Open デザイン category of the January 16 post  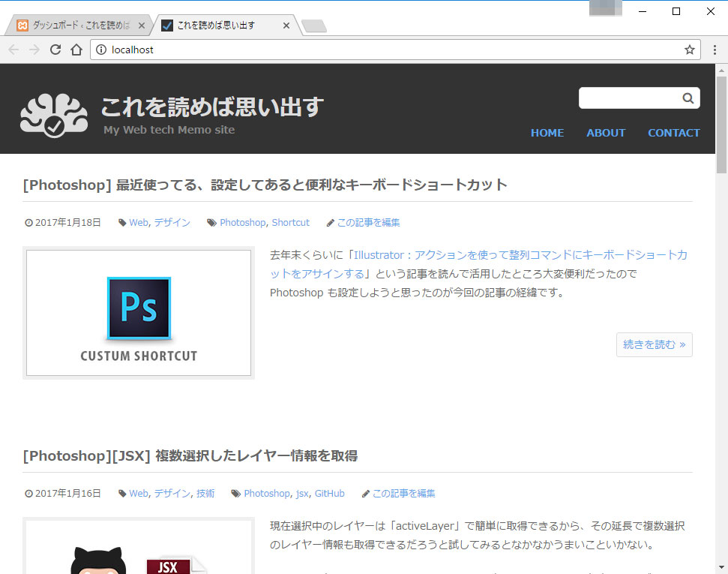click(172, 494)
